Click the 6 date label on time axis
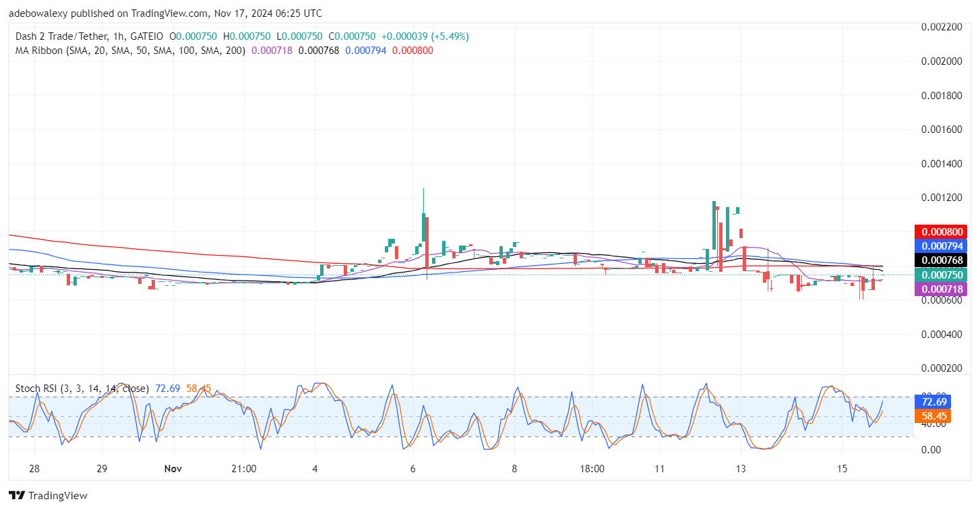 [412, 469]
